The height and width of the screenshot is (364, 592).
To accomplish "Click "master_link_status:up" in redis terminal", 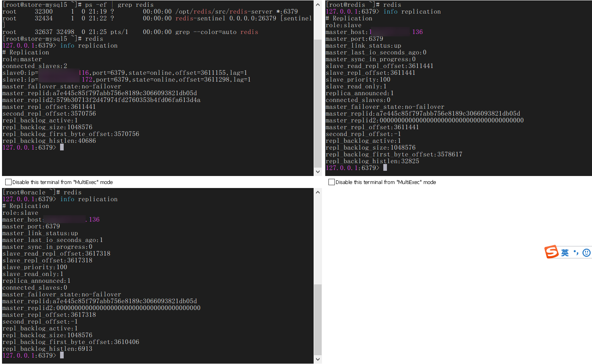I will point(363,46).
